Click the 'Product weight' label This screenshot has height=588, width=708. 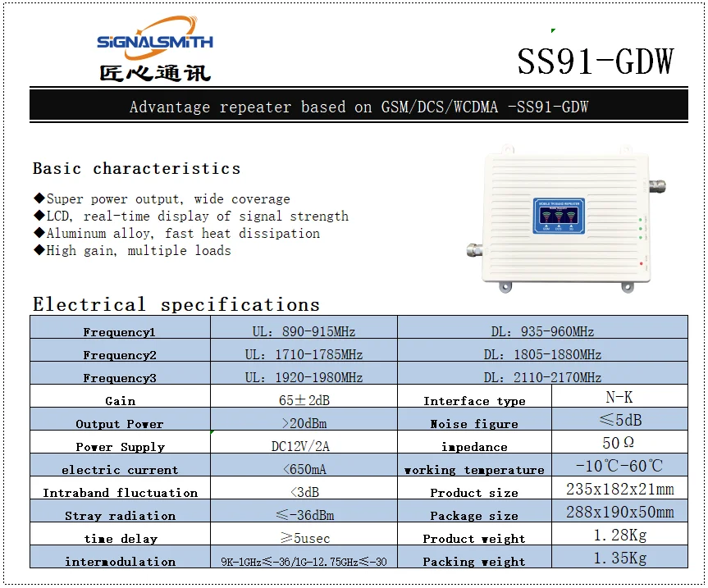(x=474, y=539)
